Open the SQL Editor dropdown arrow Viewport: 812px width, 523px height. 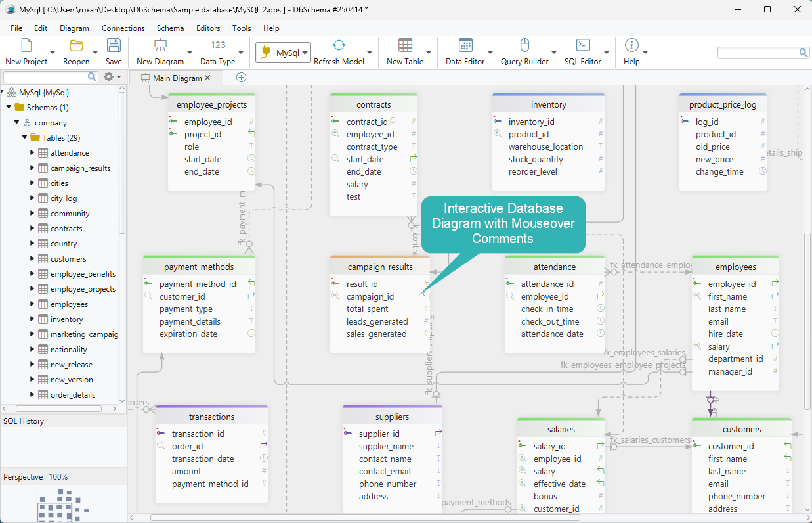[x=607, y=53]
